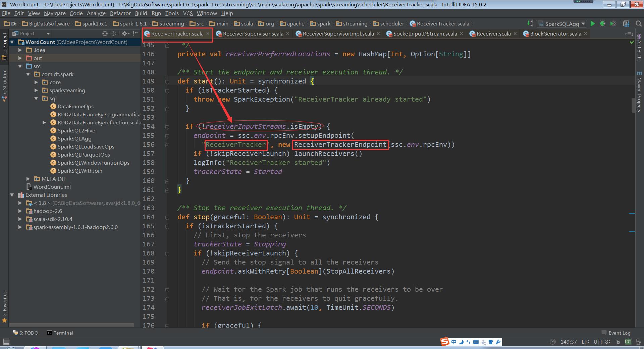
Task: Click the Make Project build icon
Action: tap(530, 23)
